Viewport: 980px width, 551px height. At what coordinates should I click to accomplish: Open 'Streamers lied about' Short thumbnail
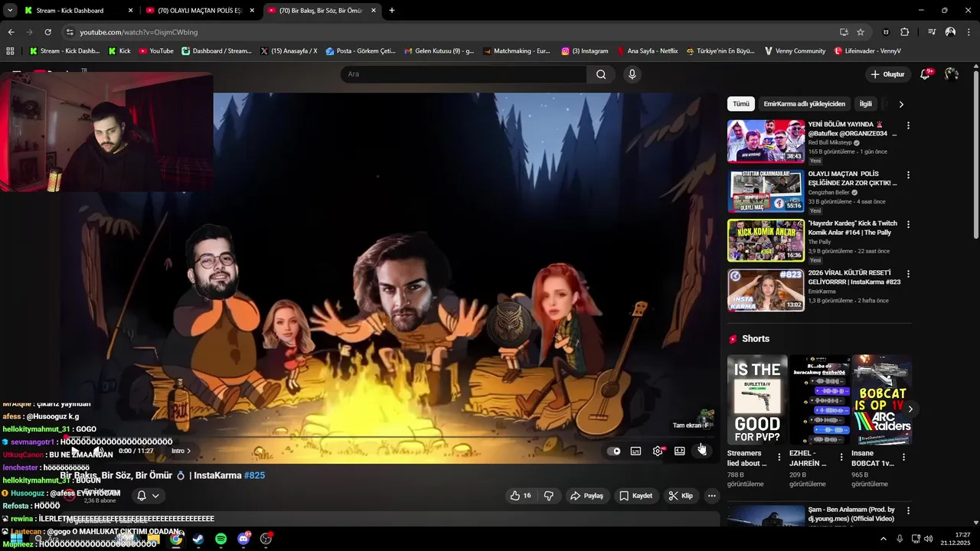tap(757, 399)
